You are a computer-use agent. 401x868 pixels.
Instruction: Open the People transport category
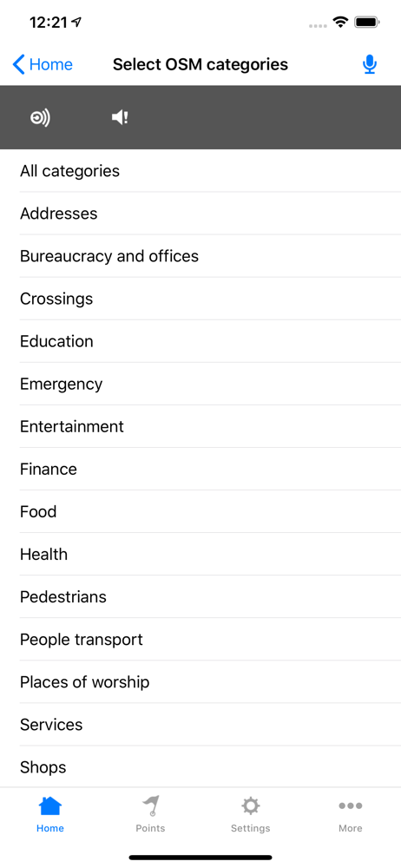coord(200,640)
